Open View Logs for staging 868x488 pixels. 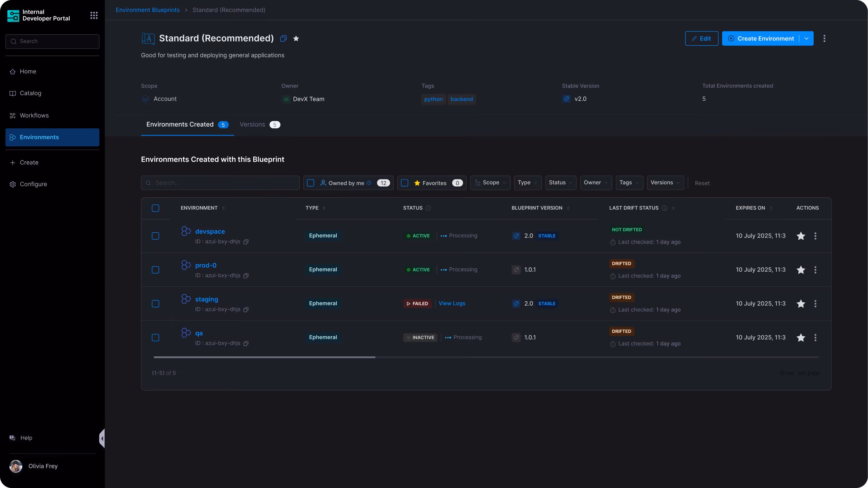coord(452,303)
